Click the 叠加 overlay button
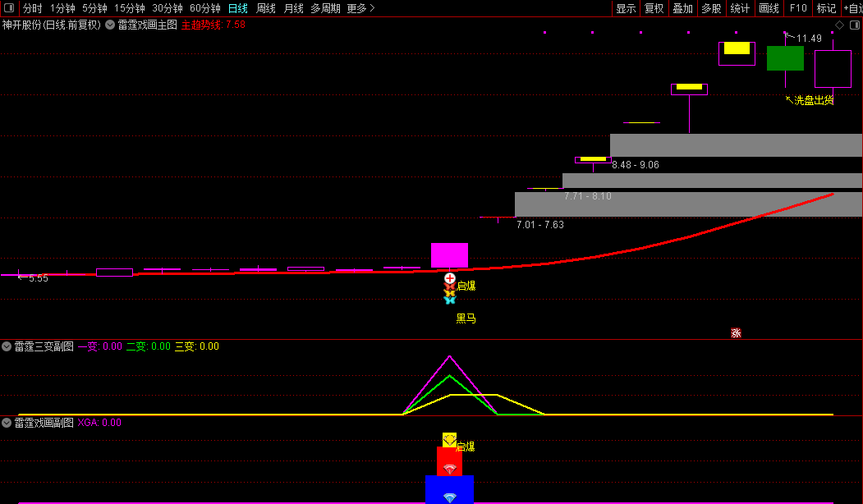This screenshot has height=504, width=863. pos(683,8)
